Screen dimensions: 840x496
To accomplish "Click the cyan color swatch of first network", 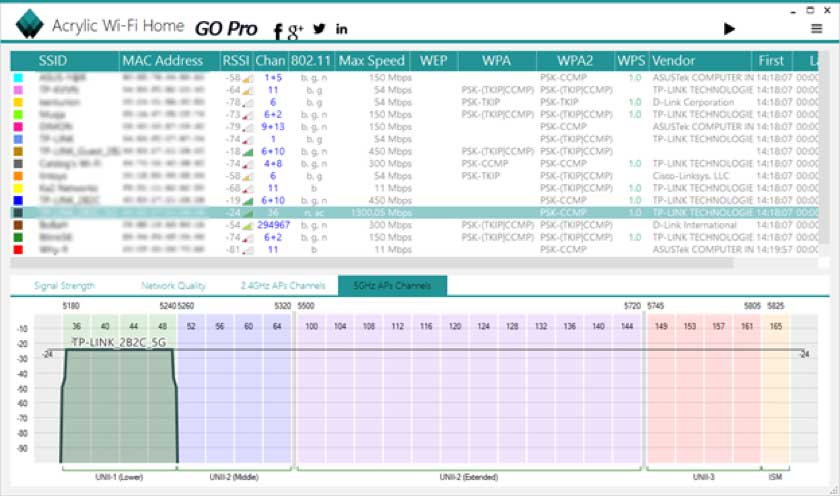I will 18,77.
